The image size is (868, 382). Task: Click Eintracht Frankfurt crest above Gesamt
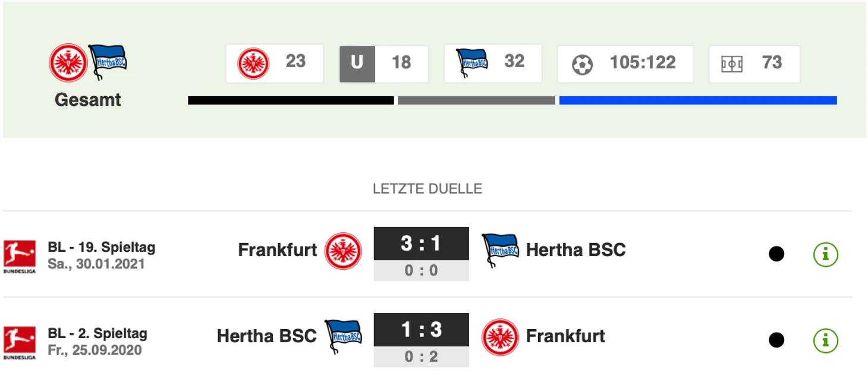click(68, 62)
